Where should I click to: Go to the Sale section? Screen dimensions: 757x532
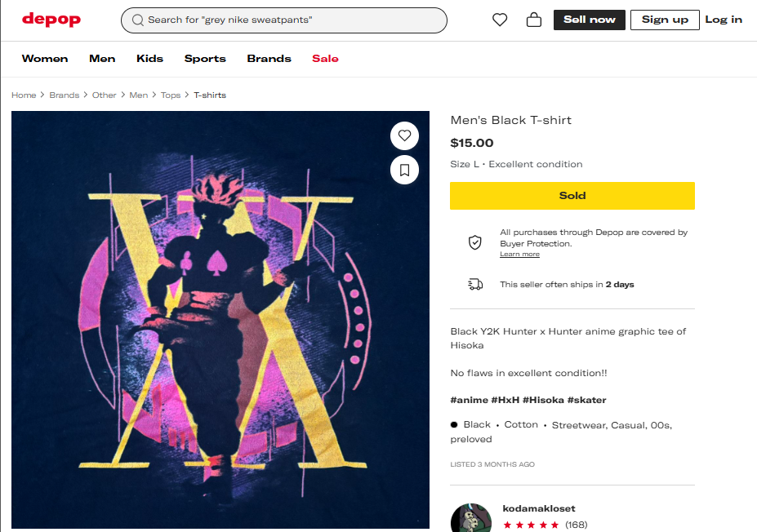click(325, 59)
